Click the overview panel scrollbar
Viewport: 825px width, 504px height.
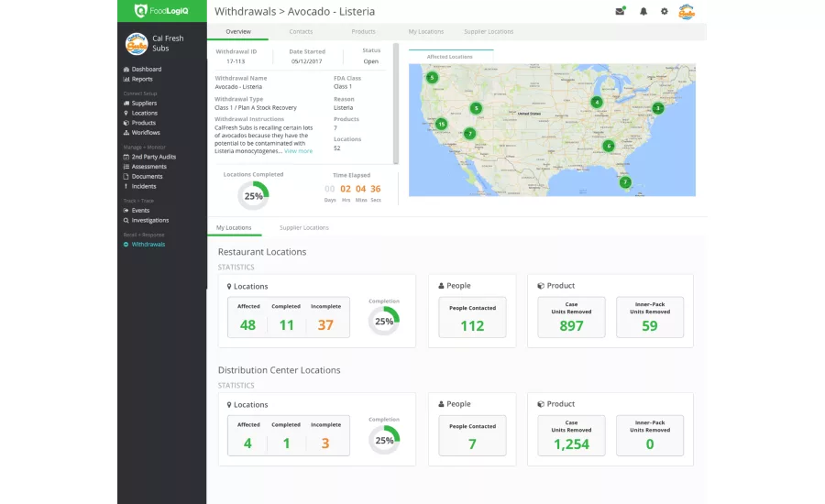point(396,104)
